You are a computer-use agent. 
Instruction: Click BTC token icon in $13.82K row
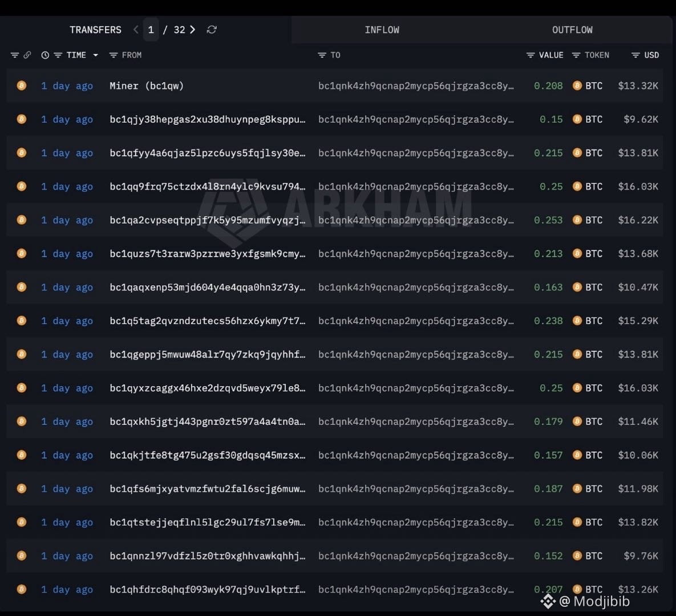577,522
